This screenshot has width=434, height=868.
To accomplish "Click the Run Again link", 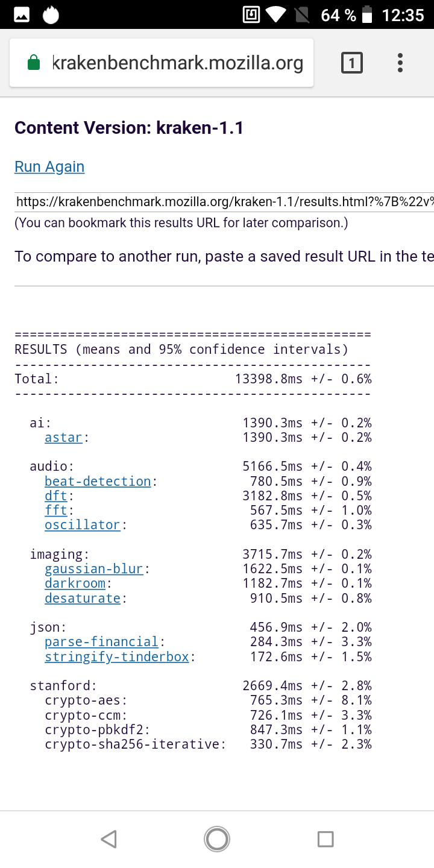I will pos(49,167).
